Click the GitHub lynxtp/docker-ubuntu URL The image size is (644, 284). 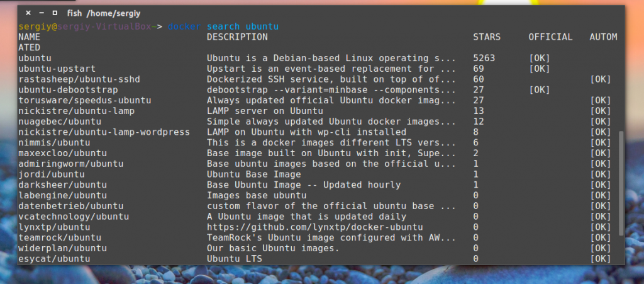pos(314,227)
